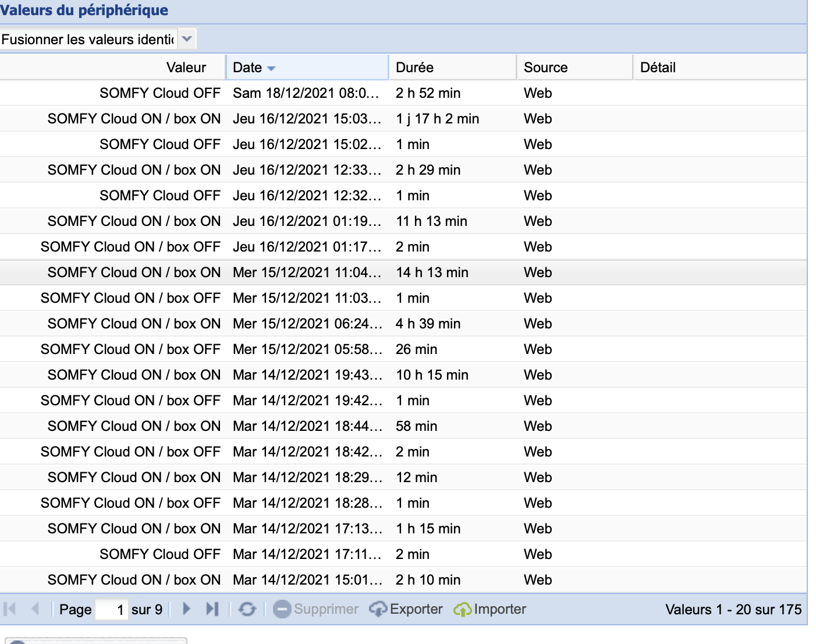Screen dimensions: 816x644
Task: Select the Mer 15/12/2021 11:03… date cell
Action: [x=307, y=298]
